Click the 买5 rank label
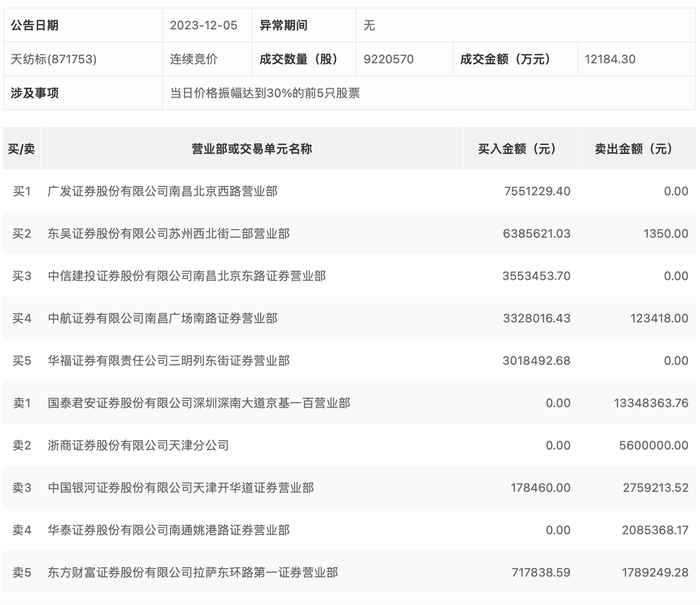Viewport: 700px width, 605px height. (x=21, y=361)
